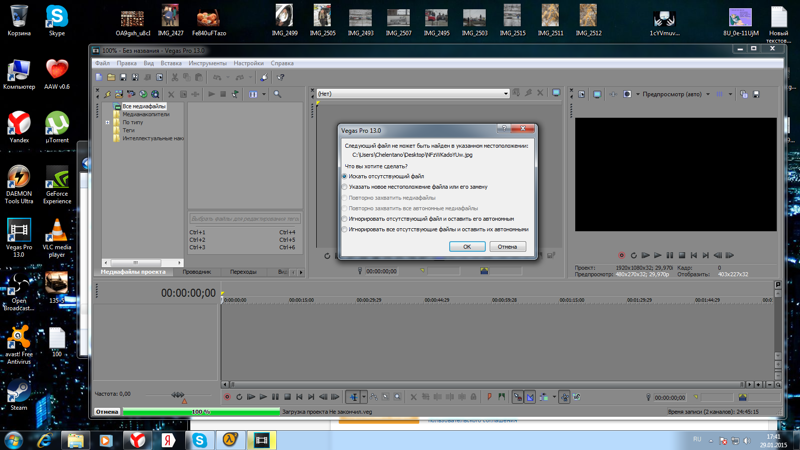Click the 'Отмена' button in status bar
800x450 pixels.
(x=107, y=412)
